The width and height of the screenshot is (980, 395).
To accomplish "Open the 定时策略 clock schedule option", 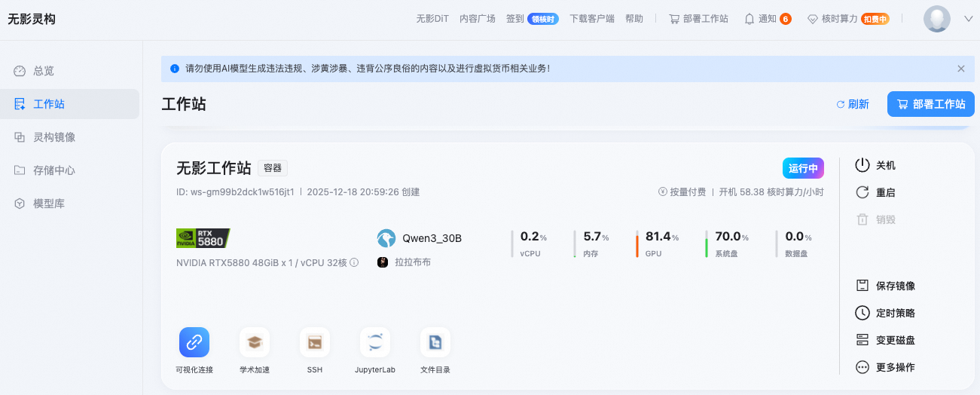I will point(862,313).
